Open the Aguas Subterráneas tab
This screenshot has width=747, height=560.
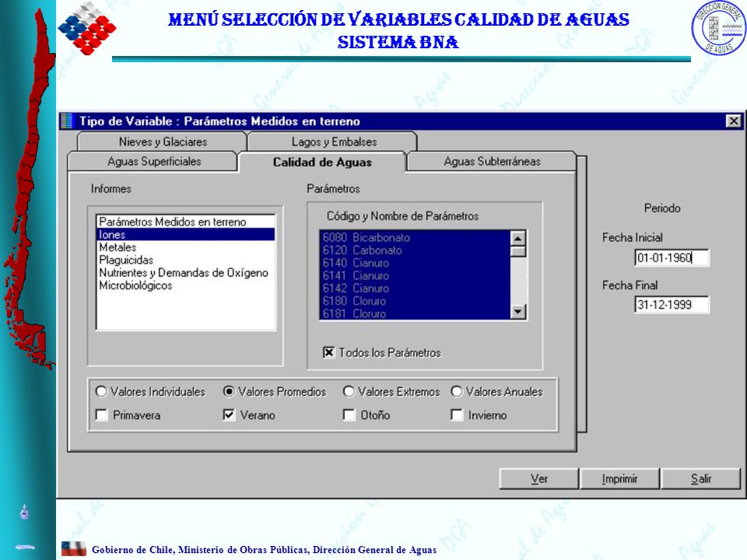pyautogui.click(x=492, y=162)
